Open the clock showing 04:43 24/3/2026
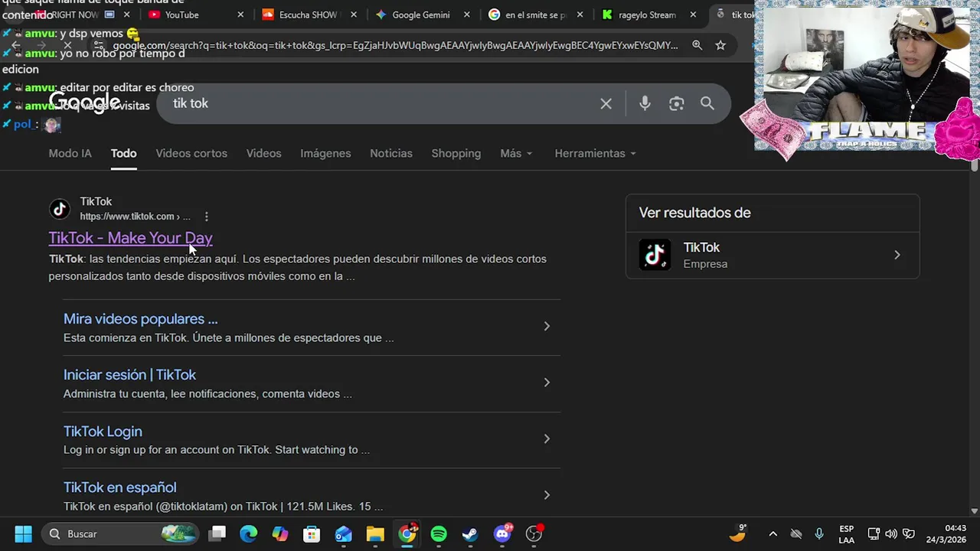Screen dimensions: 980x551 point(946,533)
